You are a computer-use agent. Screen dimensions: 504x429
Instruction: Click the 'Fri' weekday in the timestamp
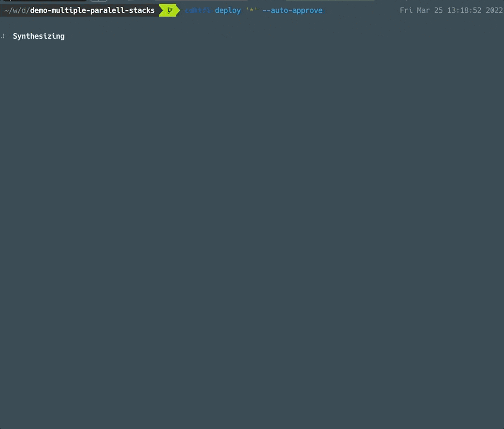[406, 10]
